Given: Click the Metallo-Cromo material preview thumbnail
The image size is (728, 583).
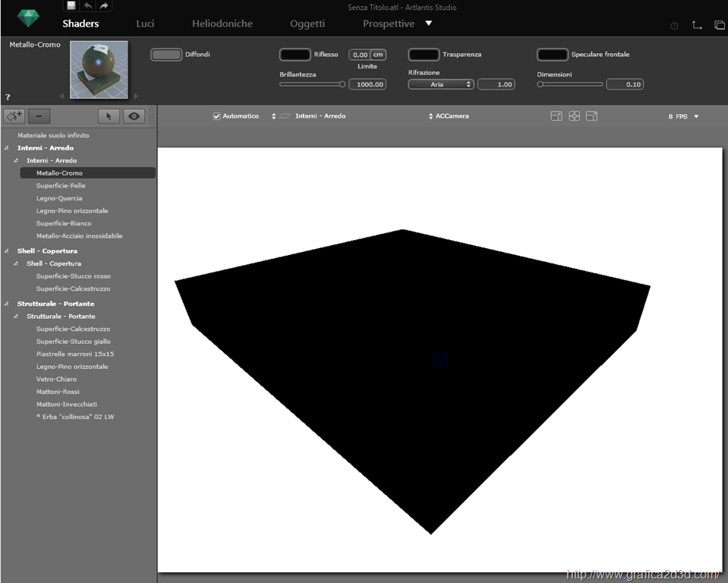Looking at the screenshot, I should (99, 70).
